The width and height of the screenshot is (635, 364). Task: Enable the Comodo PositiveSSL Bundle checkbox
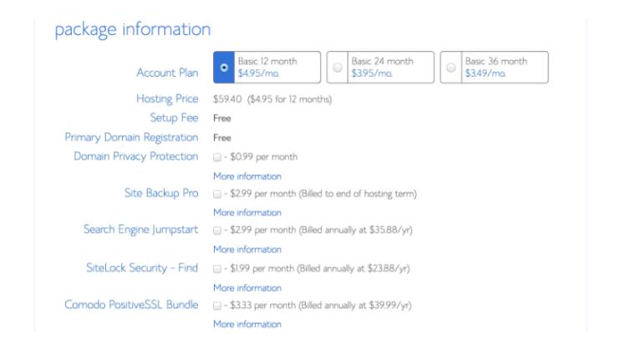coord(217,306)
